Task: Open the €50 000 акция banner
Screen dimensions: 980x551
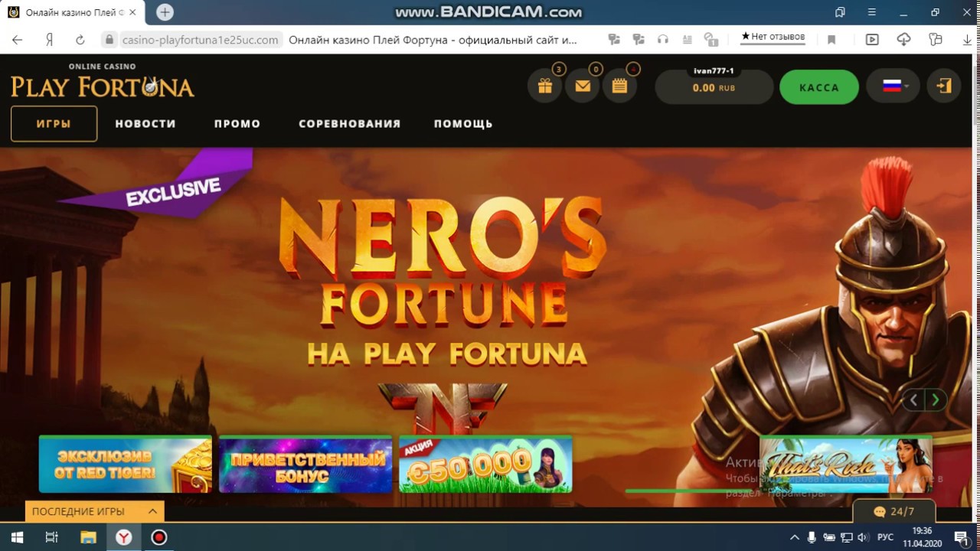Action: (485, 464)
